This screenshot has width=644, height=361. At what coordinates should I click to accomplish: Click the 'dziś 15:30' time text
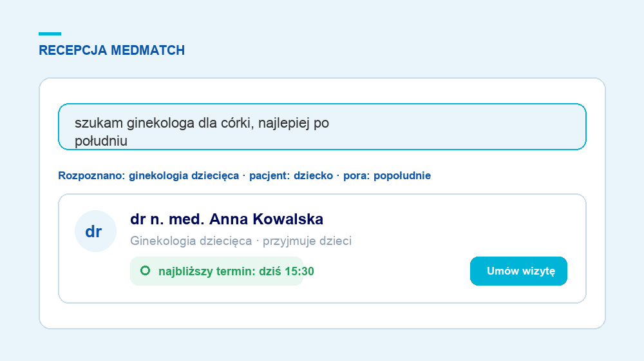click(x=287, y=271)
